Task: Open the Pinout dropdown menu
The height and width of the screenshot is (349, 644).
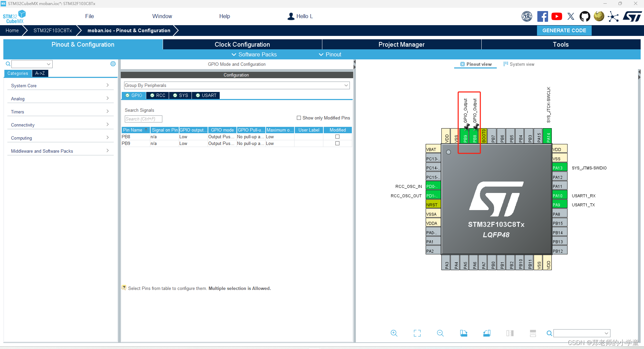Action: tap(330, 54)
